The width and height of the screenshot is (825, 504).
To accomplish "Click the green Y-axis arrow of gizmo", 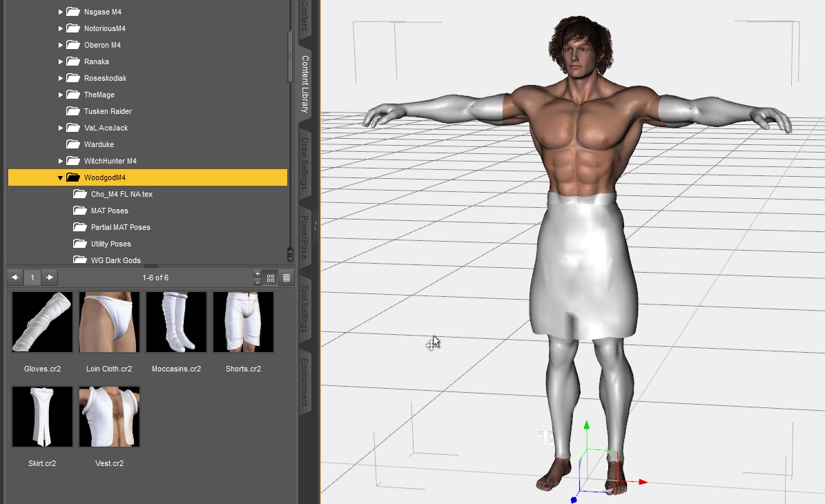I will 587,425.
